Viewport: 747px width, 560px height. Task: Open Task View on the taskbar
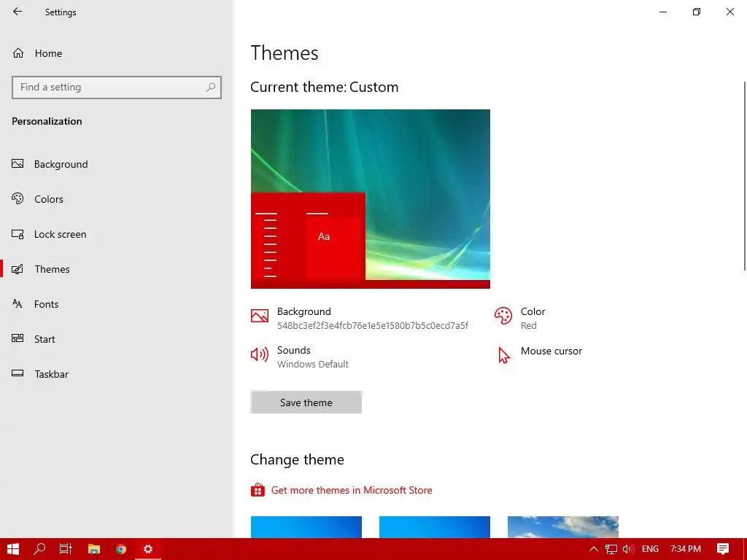click(66, 549)
